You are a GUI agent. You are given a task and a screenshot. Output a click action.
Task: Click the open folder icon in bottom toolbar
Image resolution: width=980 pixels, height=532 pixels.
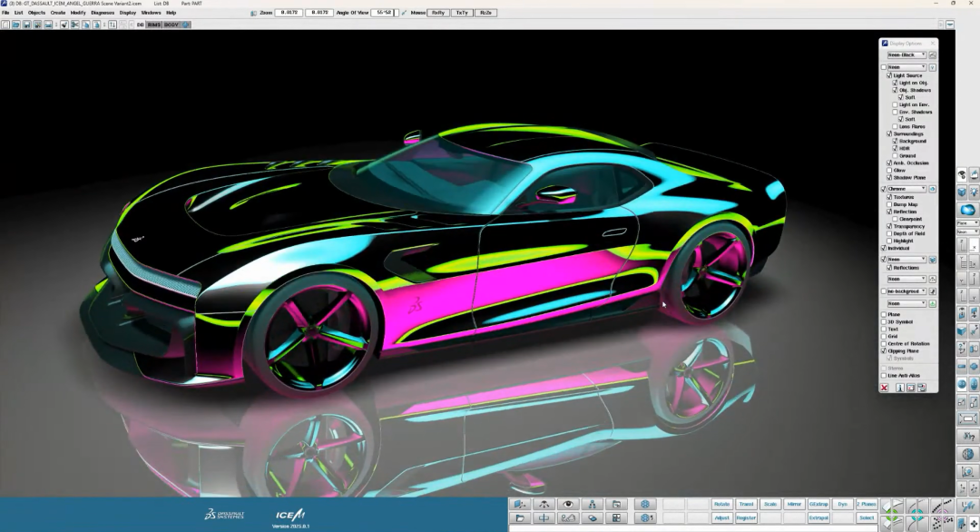519,517
